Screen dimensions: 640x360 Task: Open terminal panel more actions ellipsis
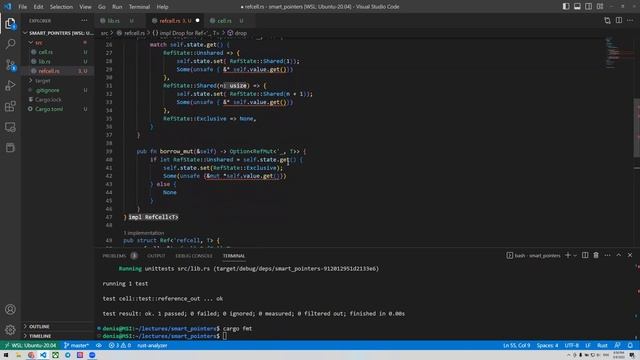[x=607, y=255]
